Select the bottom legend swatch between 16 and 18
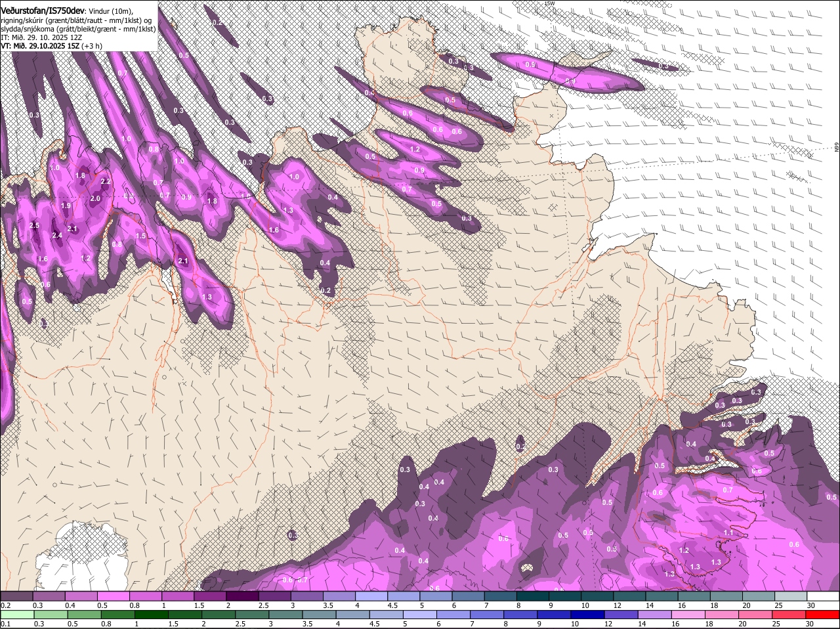The height and width of the screenshot is (629, 840). (688, 615)
